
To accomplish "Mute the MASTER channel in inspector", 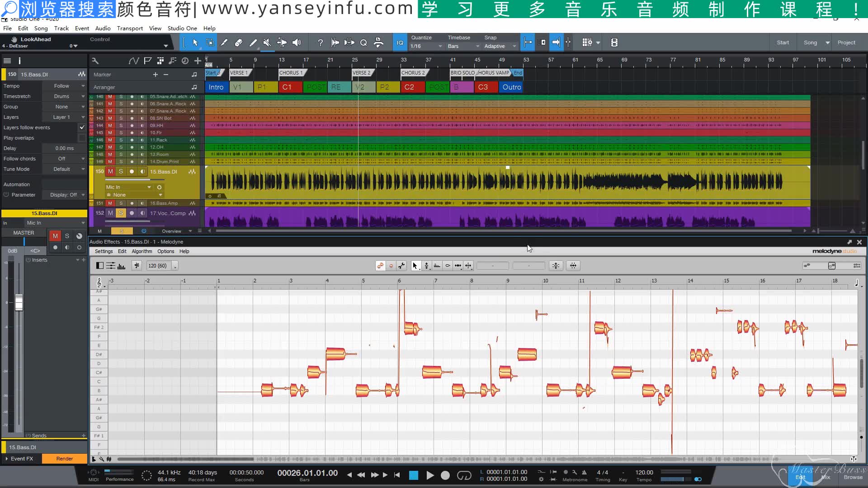I will [55, 236].
